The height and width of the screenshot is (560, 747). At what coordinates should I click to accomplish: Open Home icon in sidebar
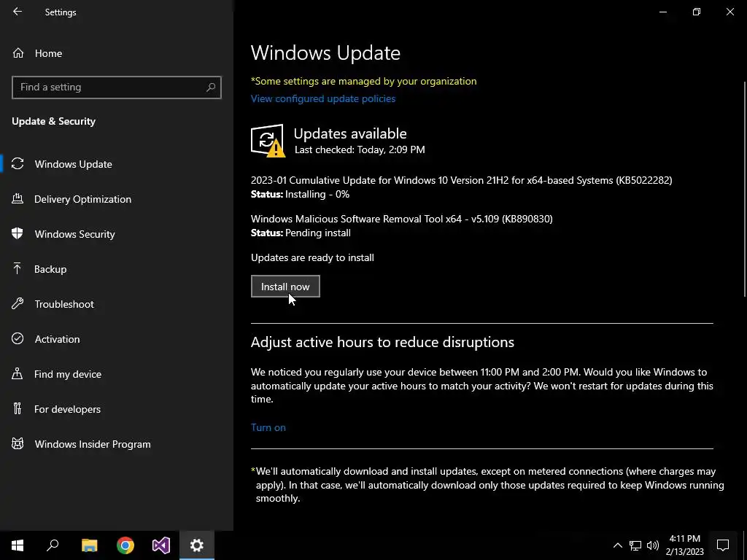(x=18, y=52)
